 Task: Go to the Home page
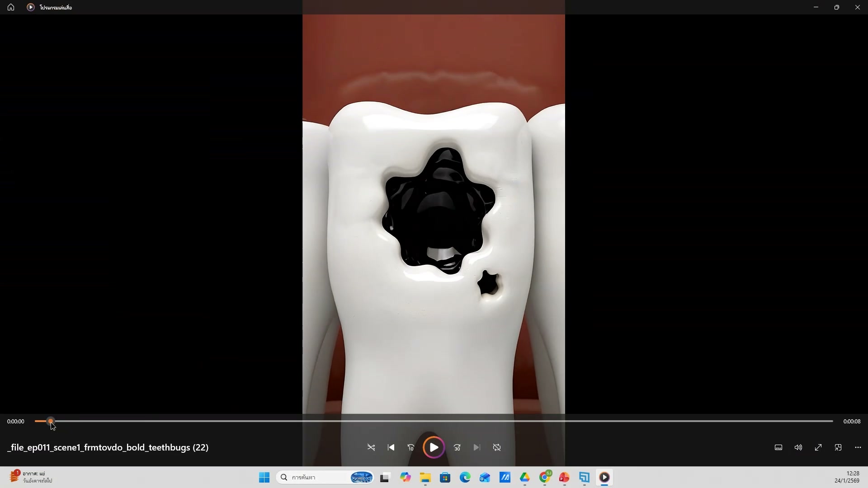11,7
